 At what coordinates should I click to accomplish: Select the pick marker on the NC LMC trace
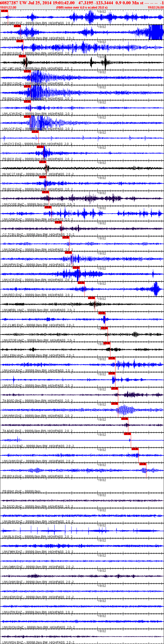click(22, 56)
